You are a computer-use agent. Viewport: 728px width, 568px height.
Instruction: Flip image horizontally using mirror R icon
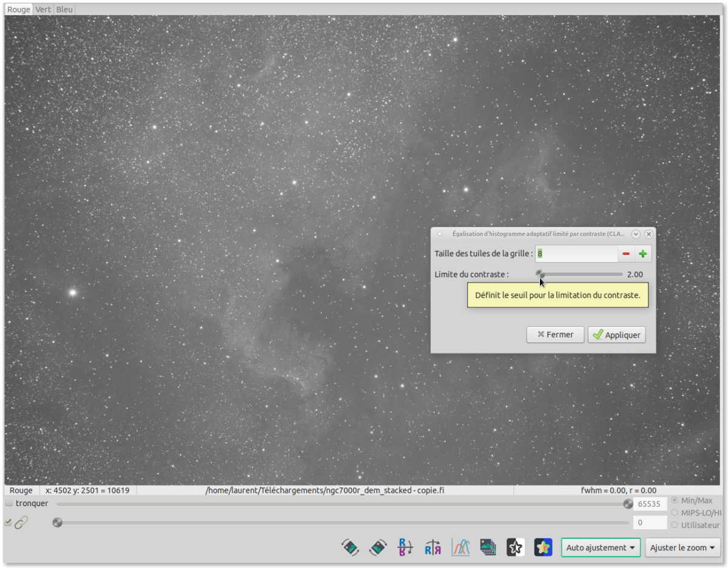433,547
